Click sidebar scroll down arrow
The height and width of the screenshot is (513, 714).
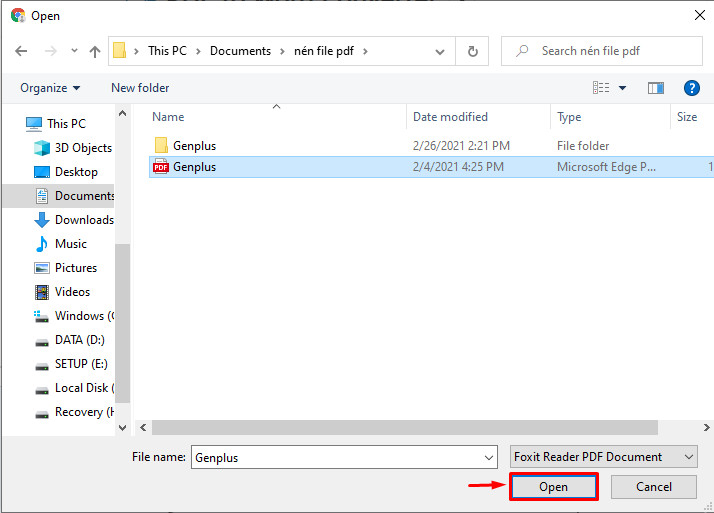tap(122, 427)
